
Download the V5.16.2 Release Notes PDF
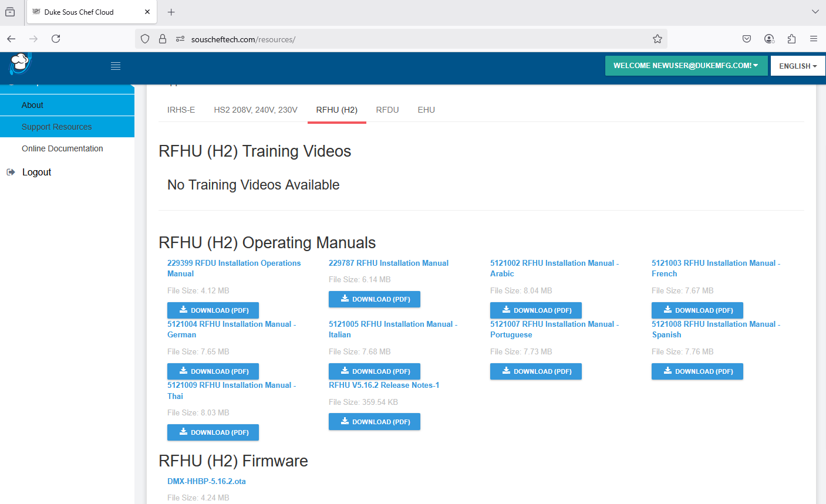click(x=375, y=422)
